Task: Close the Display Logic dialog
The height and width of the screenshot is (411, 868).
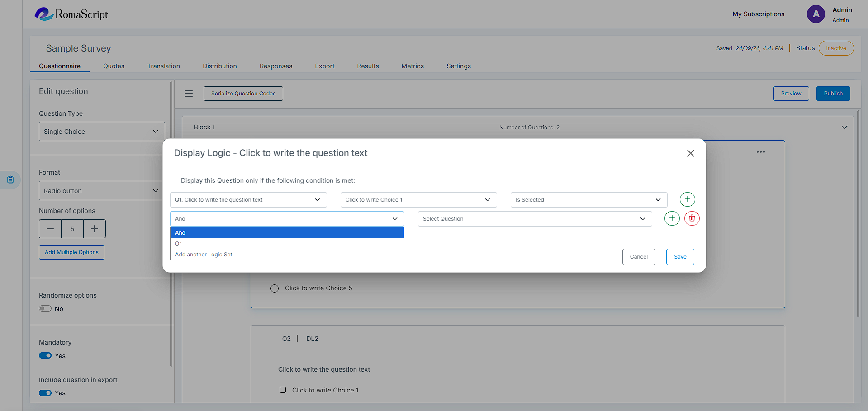Action: pos(690,153)
